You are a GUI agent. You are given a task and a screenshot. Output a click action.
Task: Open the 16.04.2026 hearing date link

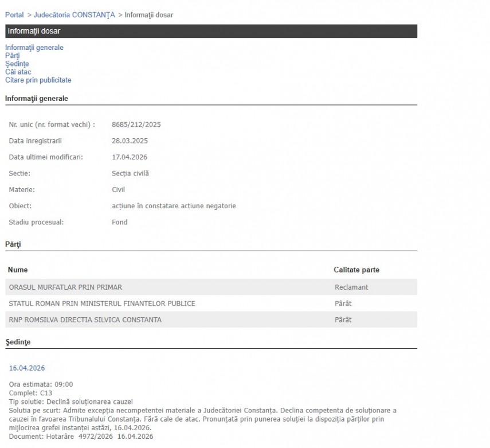tap(27, 368)
